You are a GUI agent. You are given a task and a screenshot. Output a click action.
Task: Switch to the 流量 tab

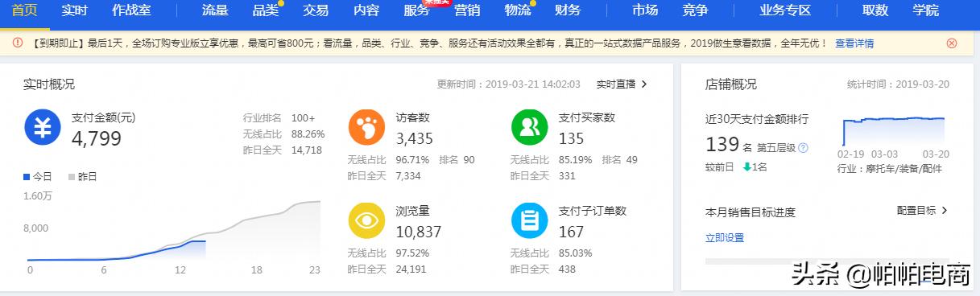click(215, 10)
